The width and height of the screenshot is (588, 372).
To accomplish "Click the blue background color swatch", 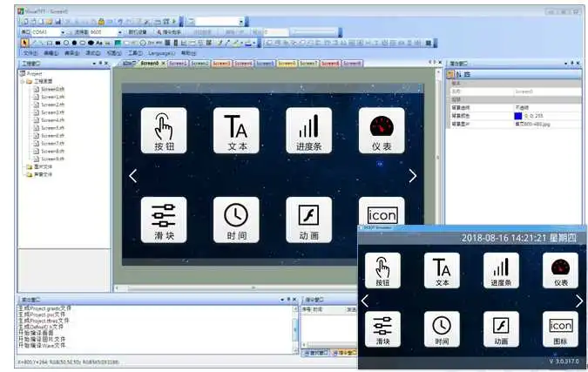I will tap(517, 115).
